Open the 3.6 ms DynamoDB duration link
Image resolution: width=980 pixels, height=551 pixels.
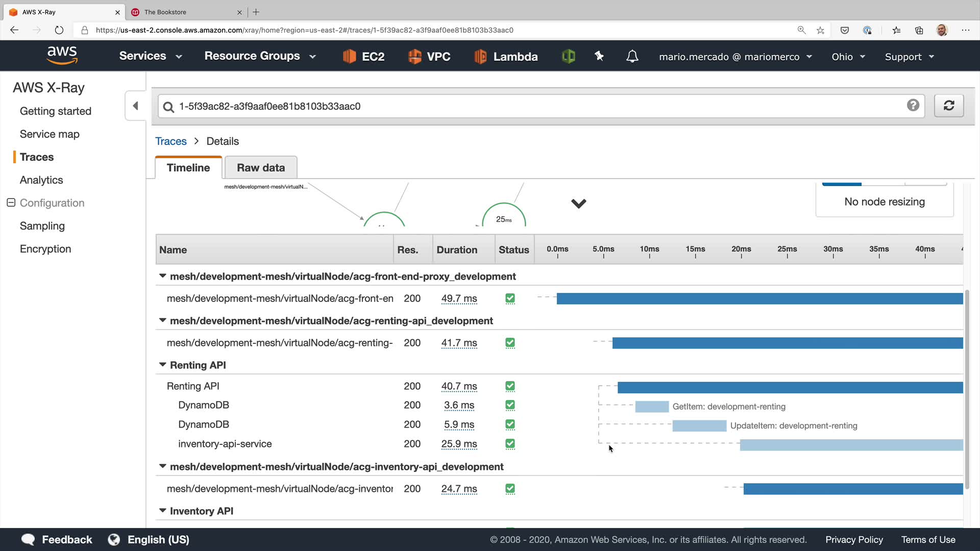(459, 405)
